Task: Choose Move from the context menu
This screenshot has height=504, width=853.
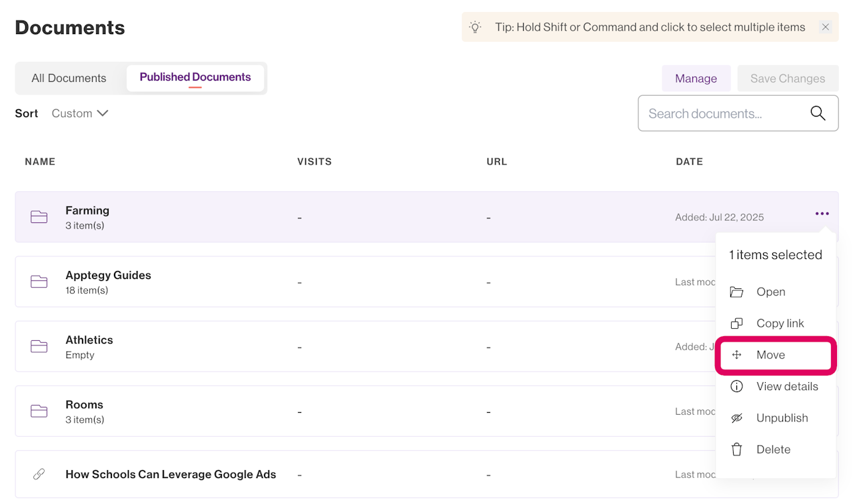Action: (x=770, y=355)
